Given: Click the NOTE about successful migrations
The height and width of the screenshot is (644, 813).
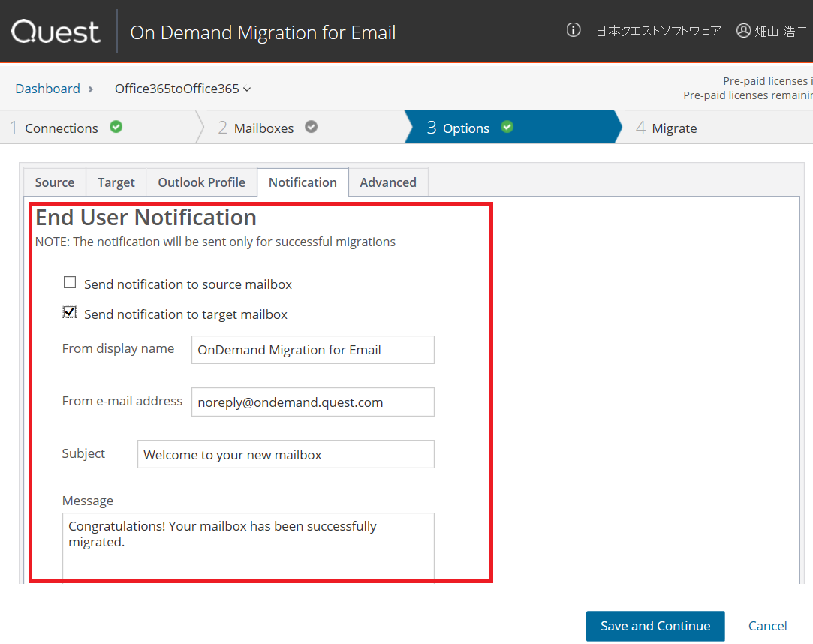Looking at the screenshot, I should tap(215, 242).
